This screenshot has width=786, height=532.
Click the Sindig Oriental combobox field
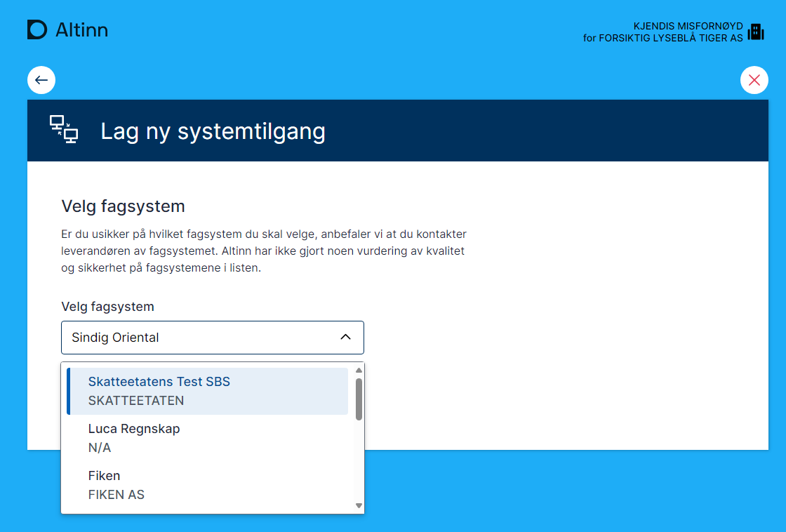pos(196,338)
